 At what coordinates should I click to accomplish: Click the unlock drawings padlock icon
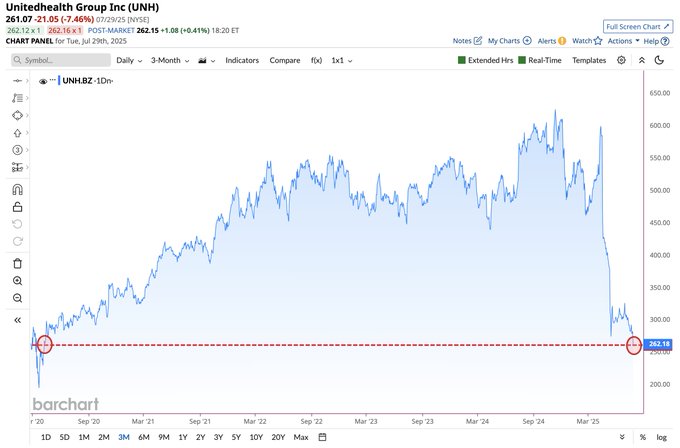click(x=17, y=207)
